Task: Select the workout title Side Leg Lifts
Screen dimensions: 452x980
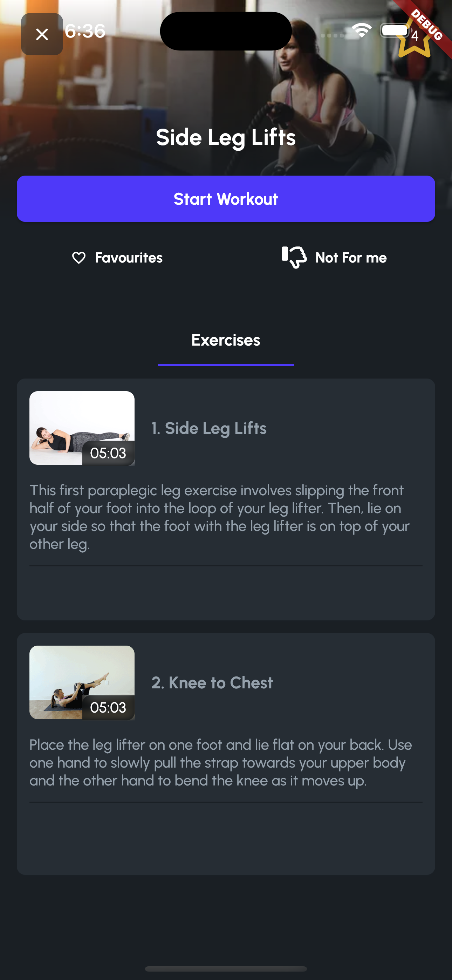Action: click(226, 138)
